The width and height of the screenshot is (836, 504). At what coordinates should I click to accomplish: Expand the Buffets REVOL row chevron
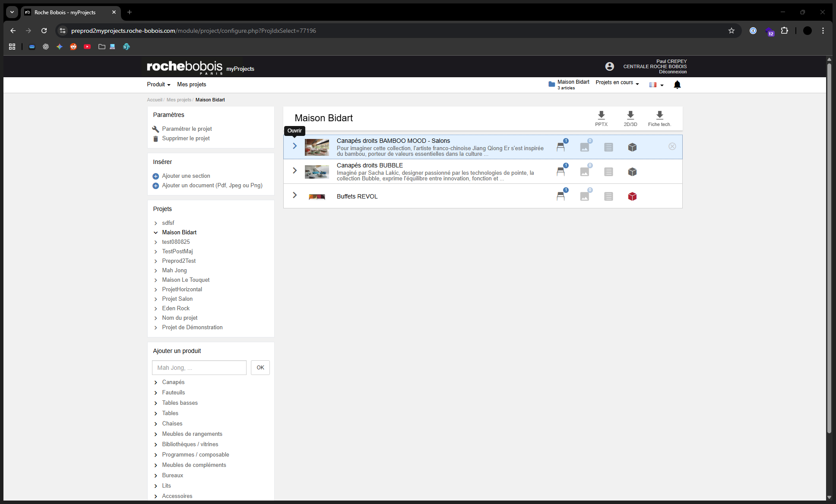point(294,195)
